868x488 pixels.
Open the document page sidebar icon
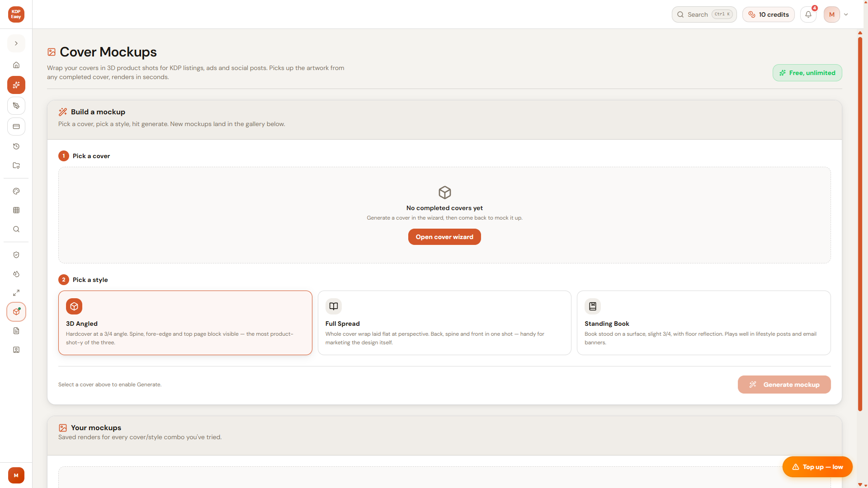pyautogui.click(x=16, y=331)
